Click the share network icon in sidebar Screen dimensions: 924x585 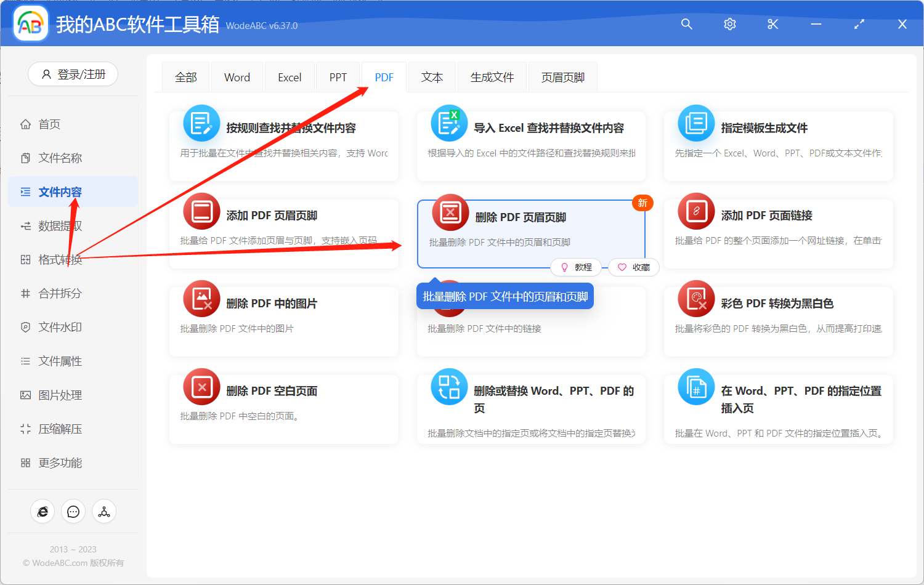pos(104,512)
